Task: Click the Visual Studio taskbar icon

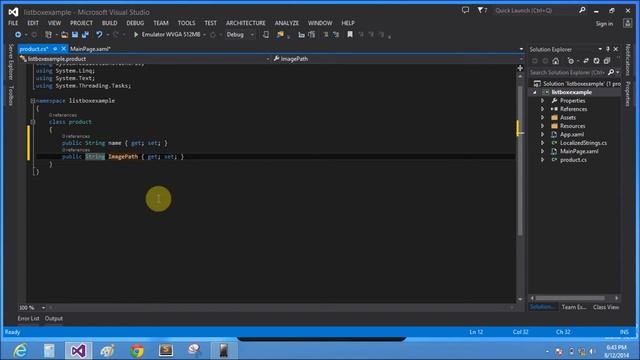Action: click(78, 351)
